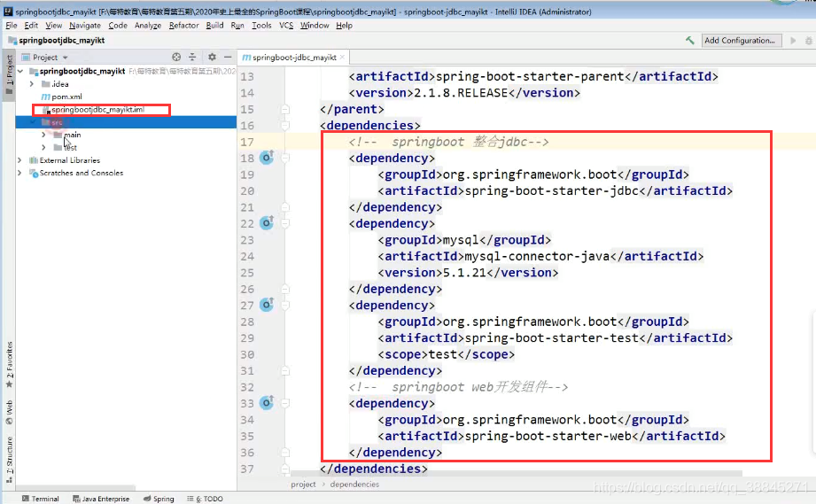Hide the Project panel with minus icon

tap(228, 58)
